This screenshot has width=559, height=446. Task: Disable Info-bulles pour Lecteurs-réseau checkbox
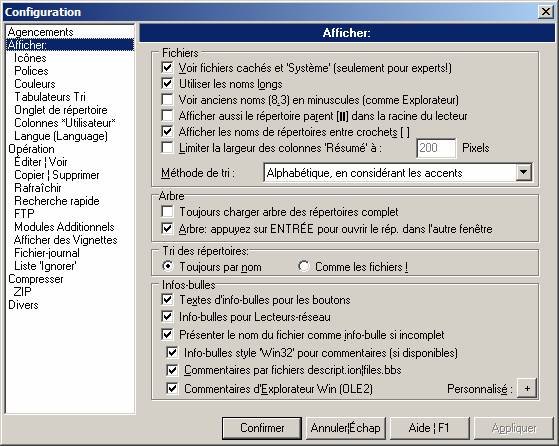tap(167, 317)
